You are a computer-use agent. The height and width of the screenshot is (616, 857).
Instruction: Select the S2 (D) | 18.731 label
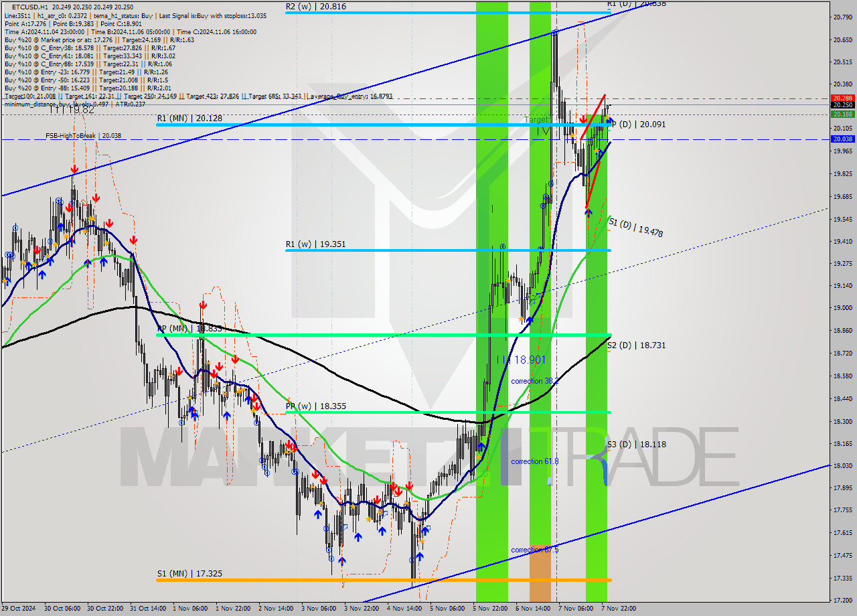636,345
